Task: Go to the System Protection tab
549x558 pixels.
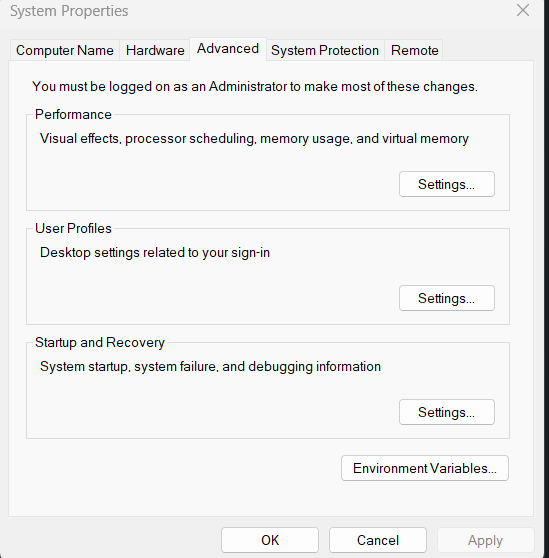Action: [x=325, y=50]
